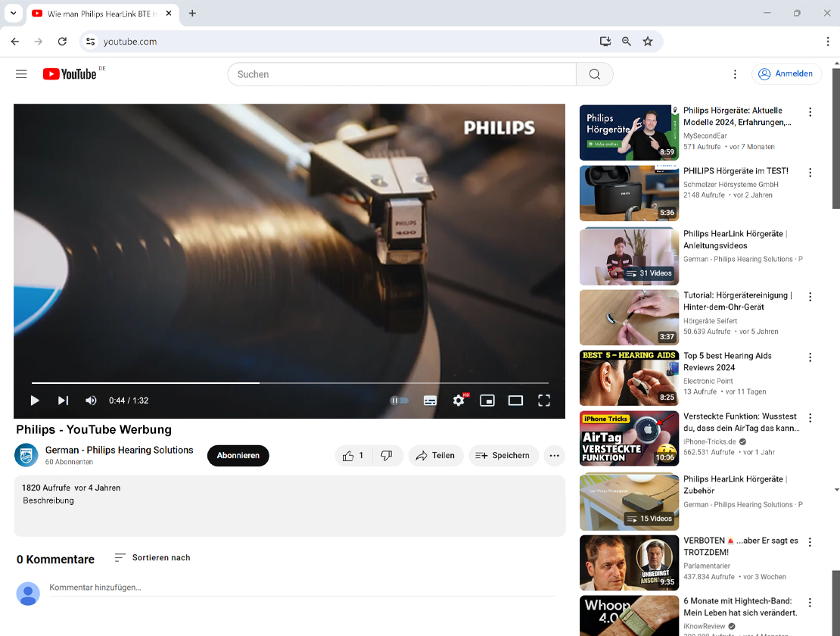This screenshot has height=636, width=840.
Task: Open the zoom magnifier in address bar
Action: (x=627, y=41)
